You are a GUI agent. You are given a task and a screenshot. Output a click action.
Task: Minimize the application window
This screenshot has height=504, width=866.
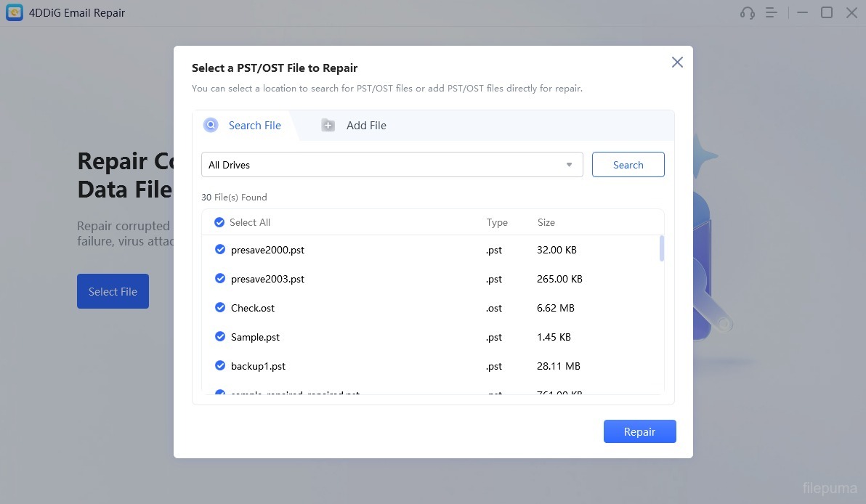click(803, 12)
